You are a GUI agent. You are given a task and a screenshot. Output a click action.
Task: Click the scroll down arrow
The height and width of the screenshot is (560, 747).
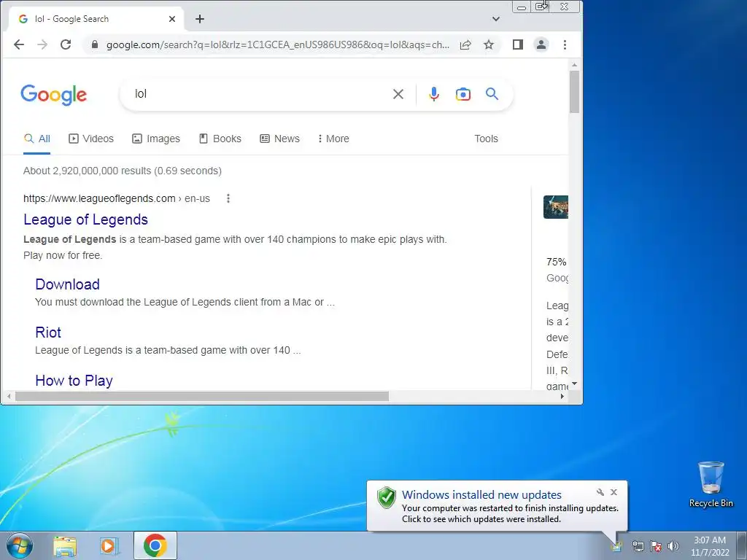point(574,384)
